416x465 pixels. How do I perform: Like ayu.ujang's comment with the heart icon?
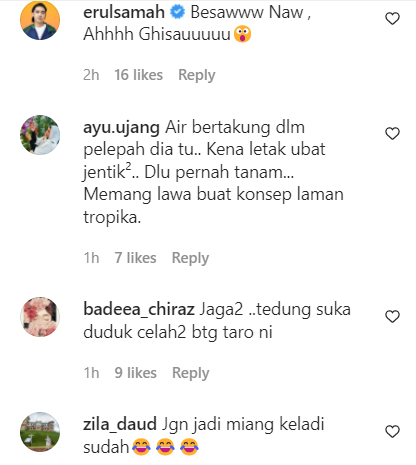tap(392, 133)
